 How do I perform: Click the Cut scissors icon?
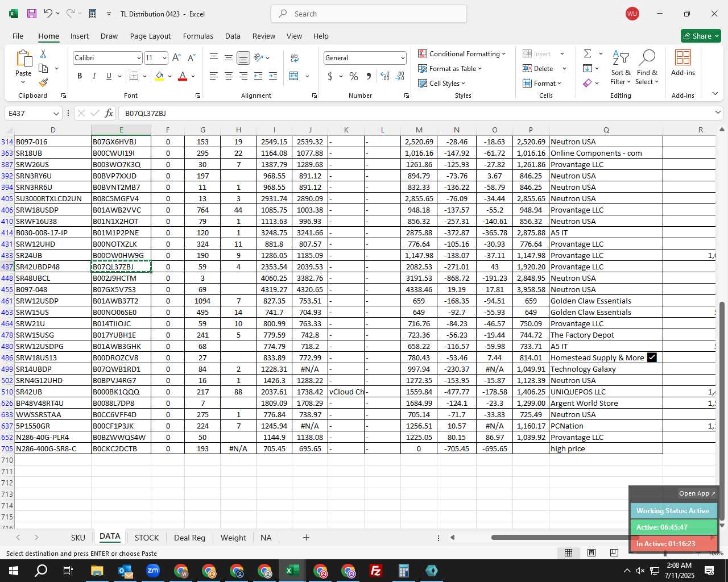click(x=43, y=53)
